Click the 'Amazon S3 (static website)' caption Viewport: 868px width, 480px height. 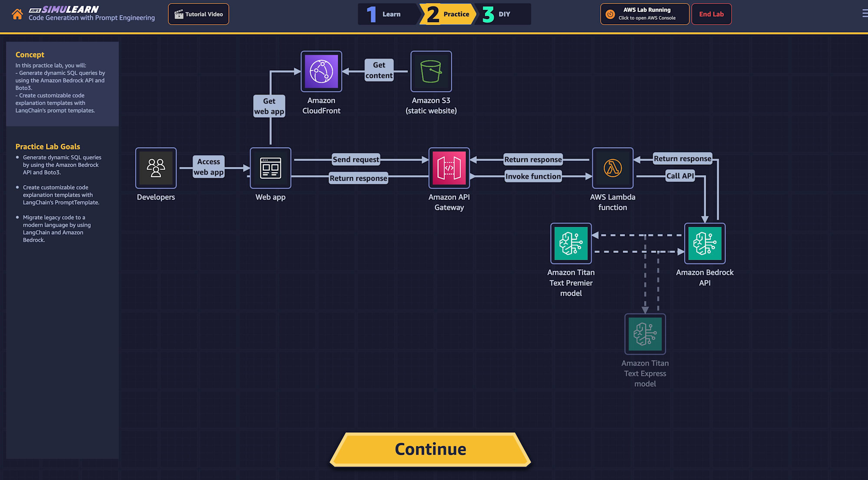coord(431,105)
